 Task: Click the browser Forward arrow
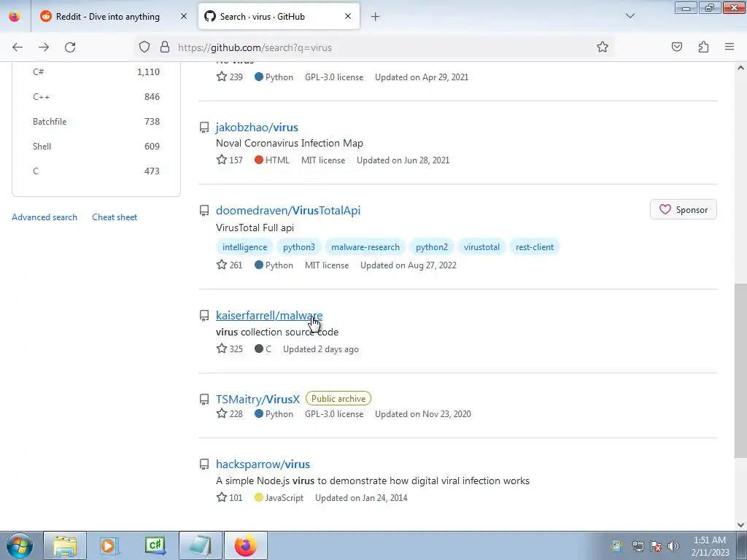click(x=44, y=47)
